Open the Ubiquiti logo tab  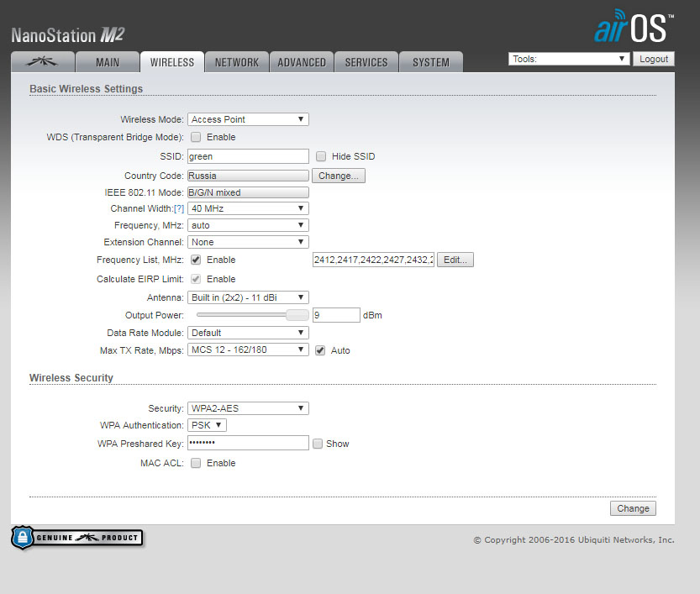pos(43,62)
